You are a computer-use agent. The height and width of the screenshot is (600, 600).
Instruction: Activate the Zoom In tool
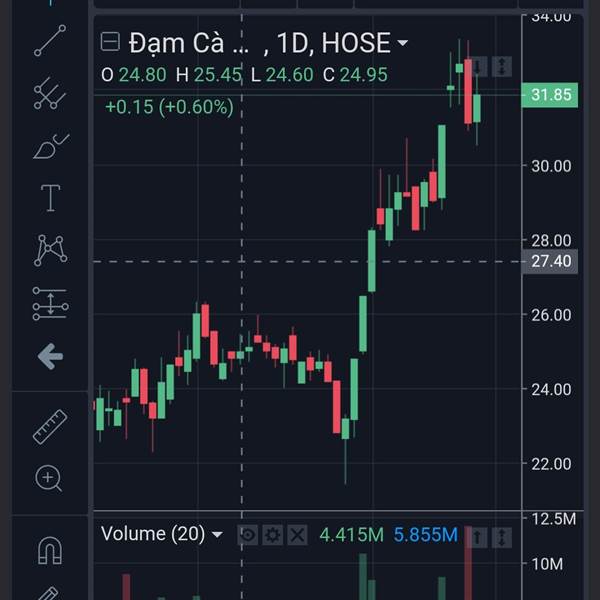pos(49,478)
